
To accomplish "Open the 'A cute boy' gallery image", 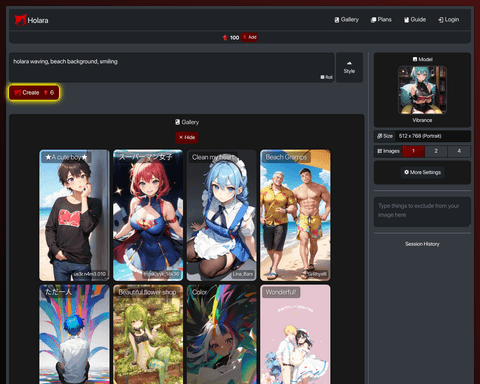I will pyautogui.click(x=74, y=215).
